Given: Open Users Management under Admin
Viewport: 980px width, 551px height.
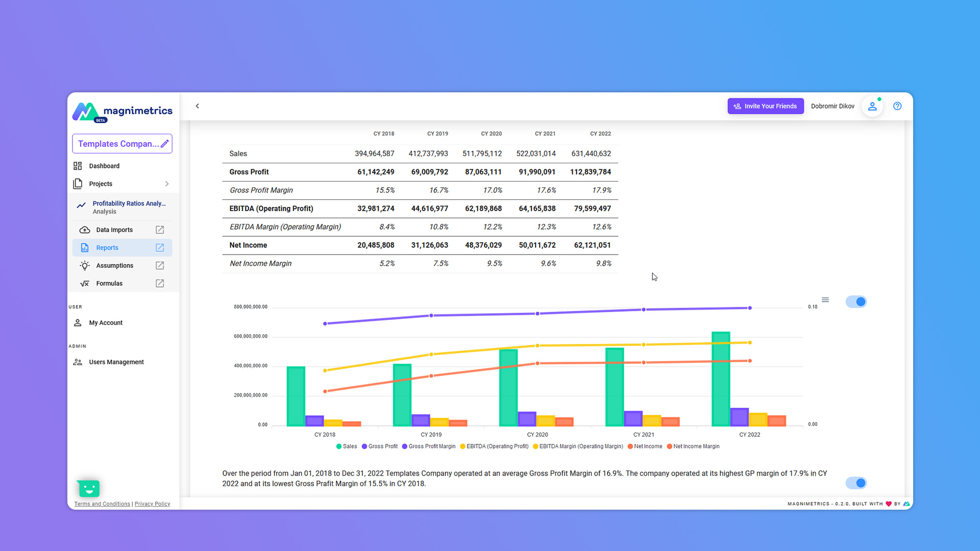Looking at the screenshot, I should click(116, 362).
